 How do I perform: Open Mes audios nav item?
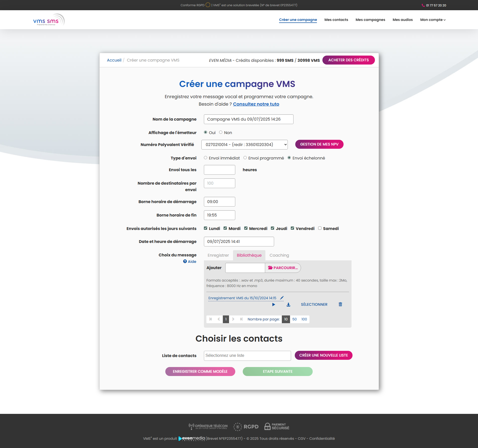[x=403, y=20]
